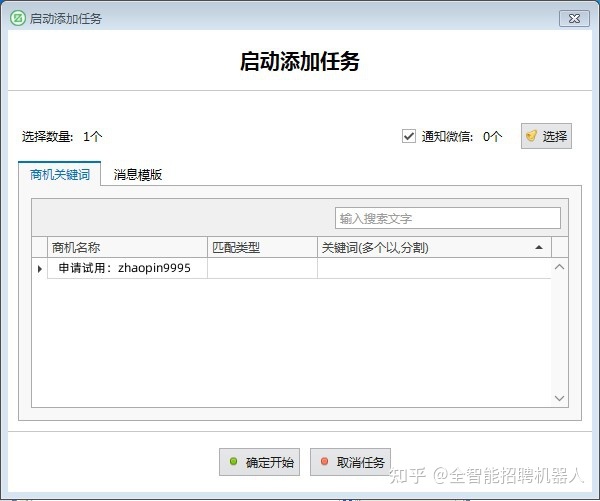Select the 申请试用: zhaopin9995 row cell
The width and height of the screenshot is (600, 501).
pos(127,268)
